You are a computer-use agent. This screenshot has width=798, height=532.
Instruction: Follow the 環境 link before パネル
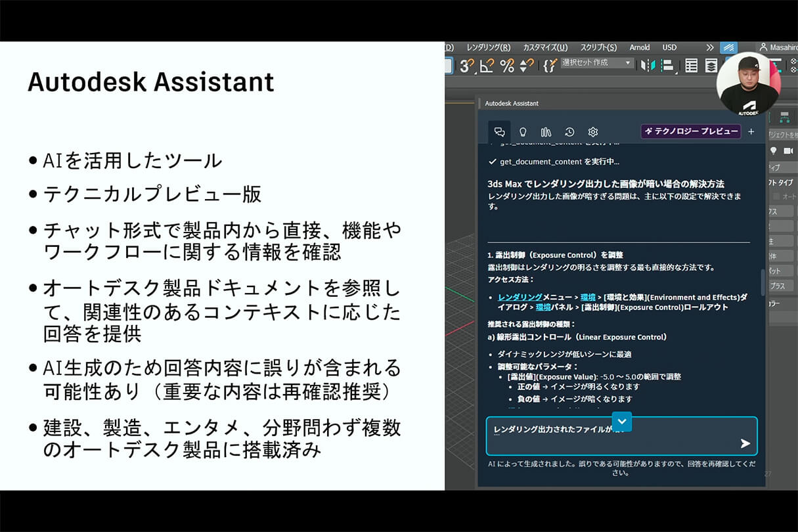(x=543, y=307)
